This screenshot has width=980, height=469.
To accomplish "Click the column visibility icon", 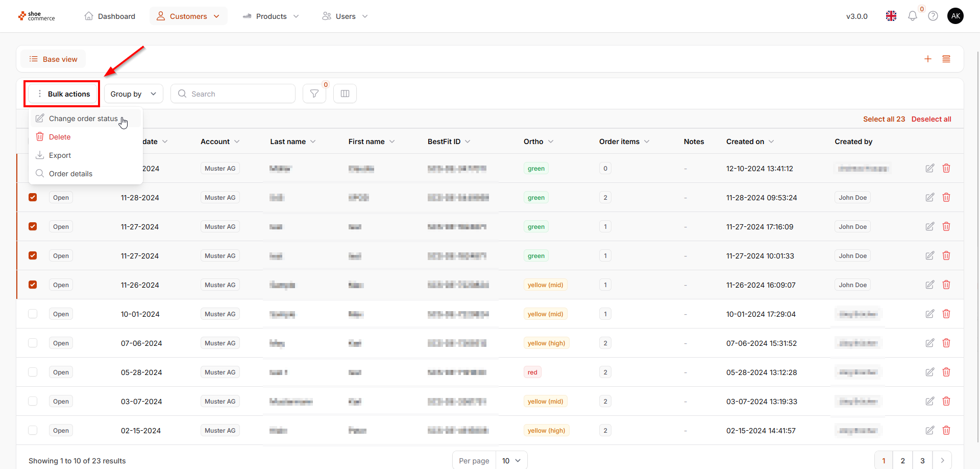I will point(345,93).
